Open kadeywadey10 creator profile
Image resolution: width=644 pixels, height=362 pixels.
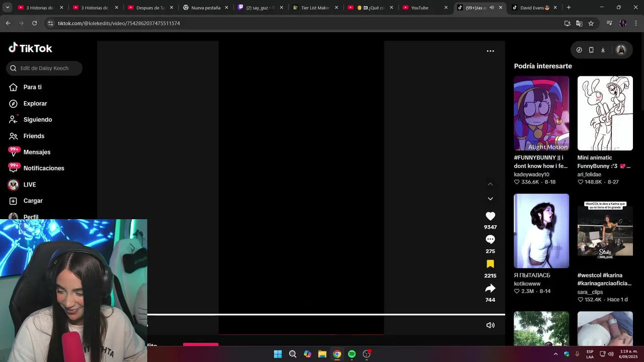coord(531,174)
